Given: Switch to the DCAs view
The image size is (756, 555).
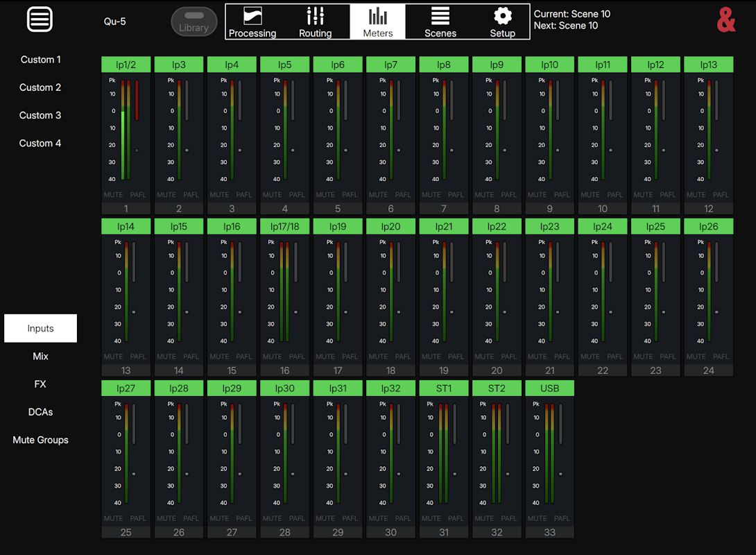Looking at the screenshot, I should click(40, 412).
